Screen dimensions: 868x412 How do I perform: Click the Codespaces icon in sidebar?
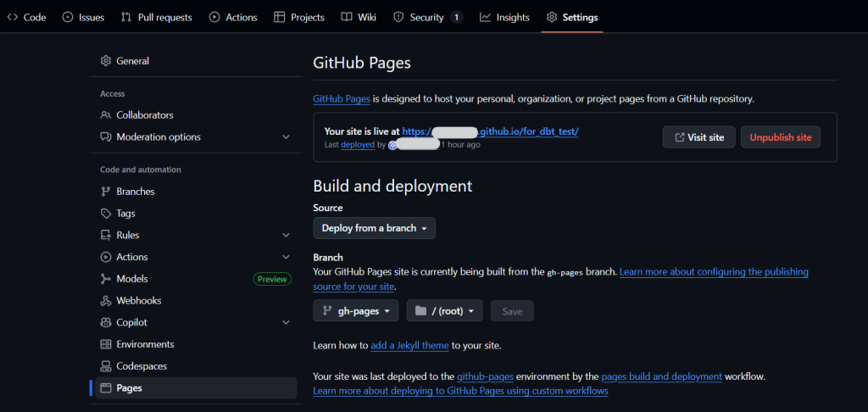pyautogui.click(x=106, y=366)
